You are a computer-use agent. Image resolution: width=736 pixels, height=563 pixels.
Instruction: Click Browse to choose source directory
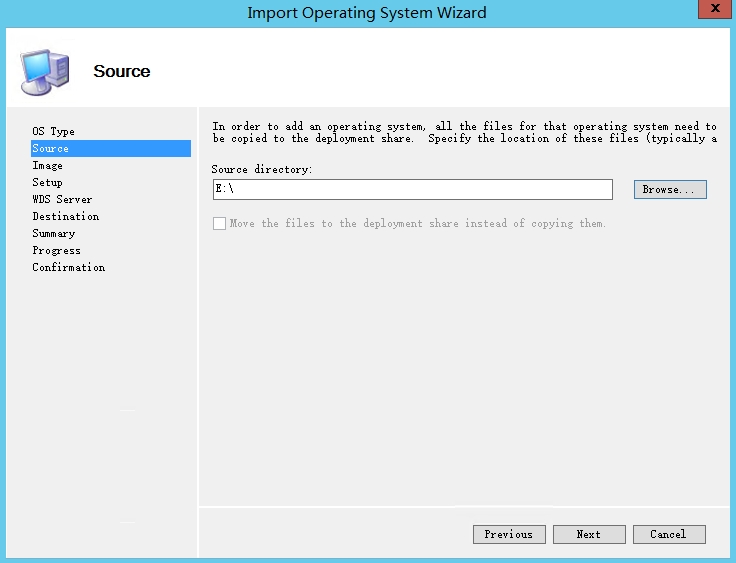point(670,190)
